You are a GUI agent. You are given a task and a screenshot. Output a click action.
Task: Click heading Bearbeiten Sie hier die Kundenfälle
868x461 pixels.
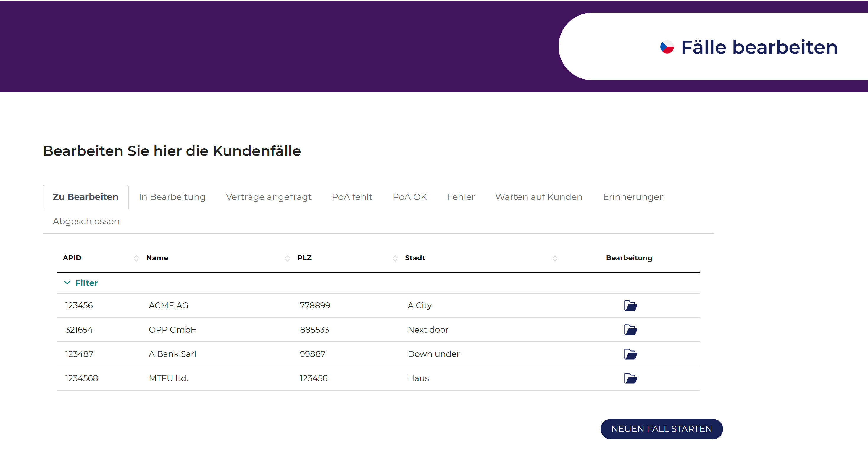[x=172, y=151]
